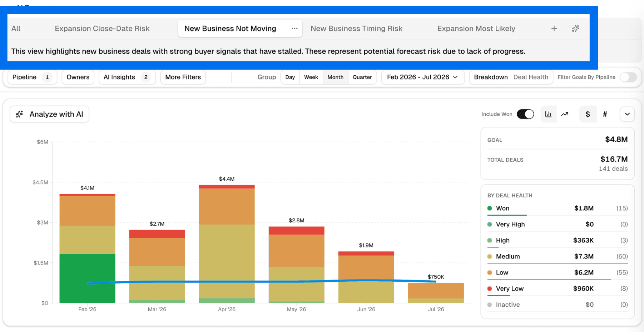Display values as dollar amounts
This screenshot has width=644, height=332.
point(588,114)
